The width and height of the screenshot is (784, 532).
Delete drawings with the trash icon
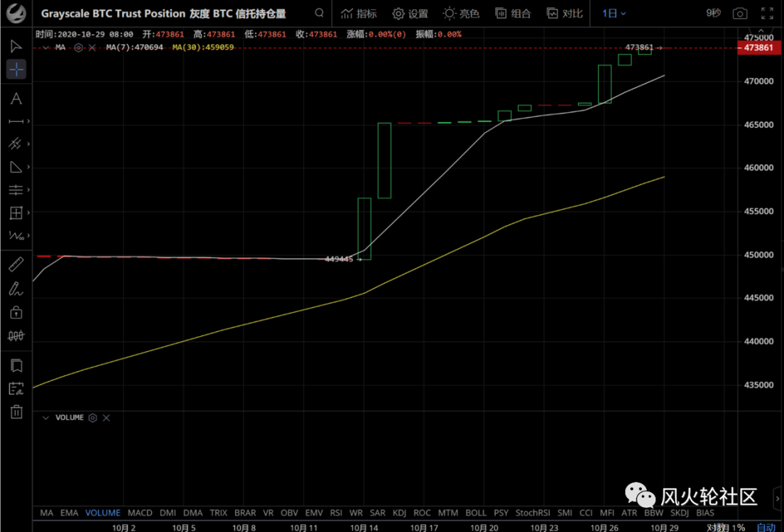16,412
